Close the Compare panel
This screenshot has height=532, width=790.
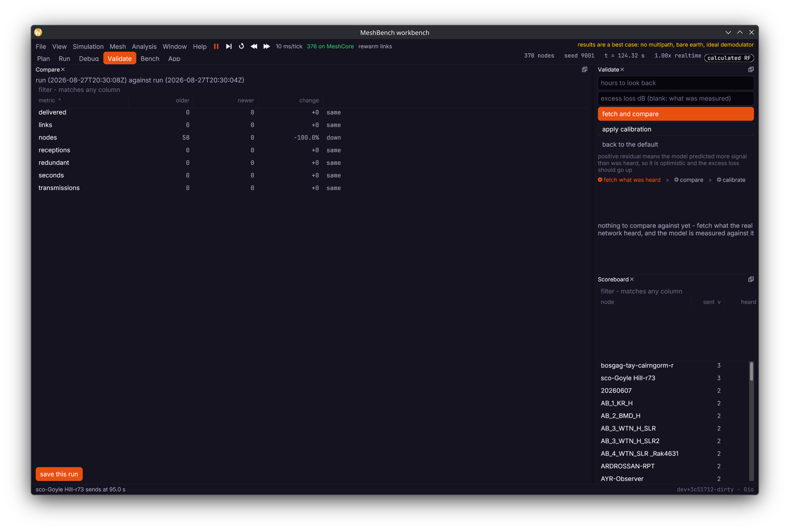(x=63, y=69)
